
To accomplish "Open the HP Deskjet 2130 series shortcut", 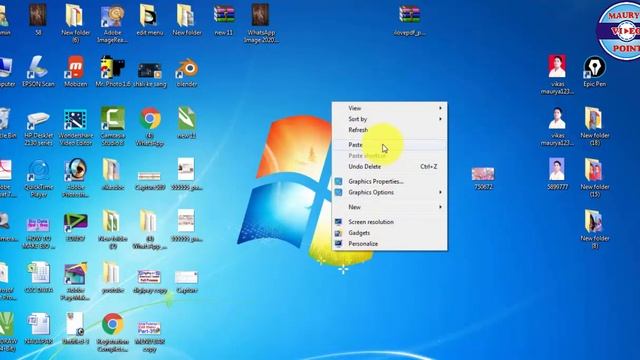I will point(38,127).
